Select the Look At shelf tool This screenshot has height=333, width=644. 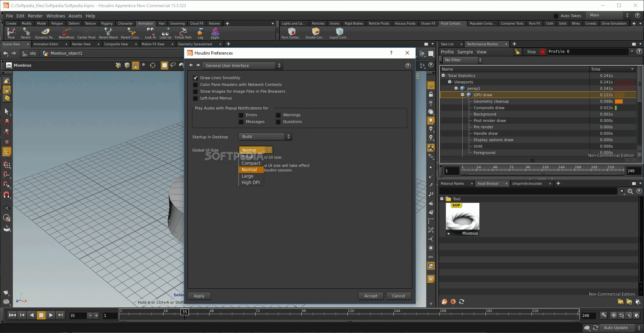[x=150, y=33]
